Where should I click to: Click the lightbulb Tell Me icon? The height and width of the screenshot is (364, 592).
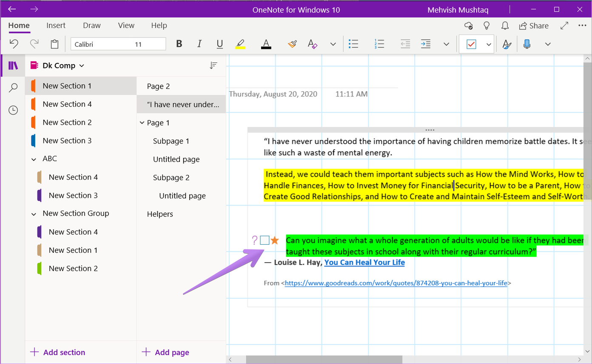[487, 25]
